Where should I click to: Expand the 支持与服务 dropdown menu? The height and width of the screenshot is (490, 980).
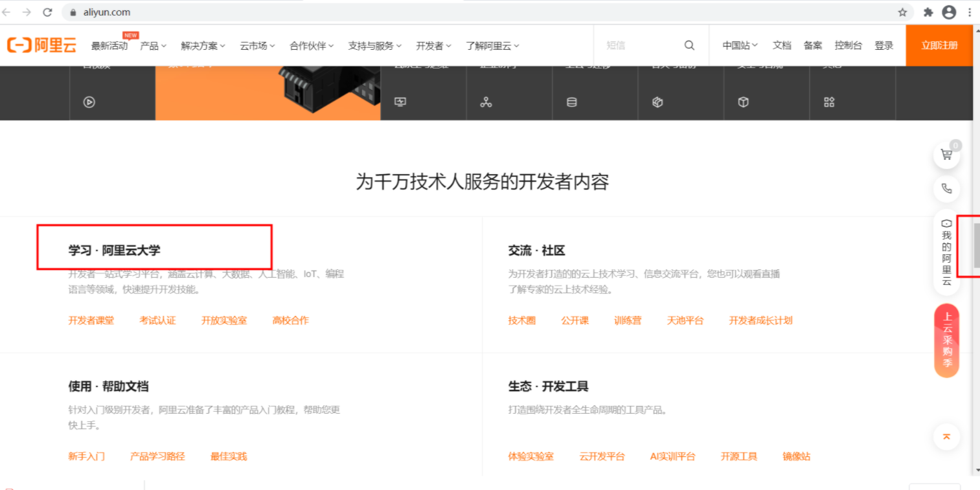pyautogui.click(x=375, y=45)
